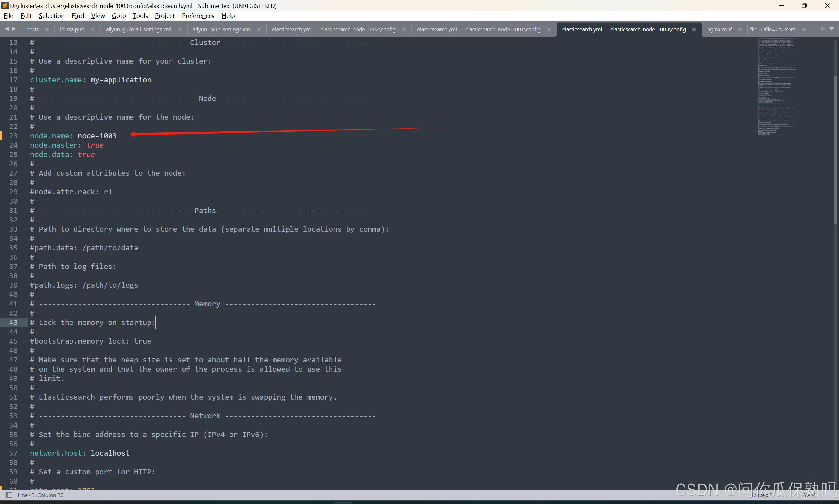The height and width of the screenshot is (504, 839).
Task: Switch to elasticsearch-node-1002 config tab
Action: (333, 29)
